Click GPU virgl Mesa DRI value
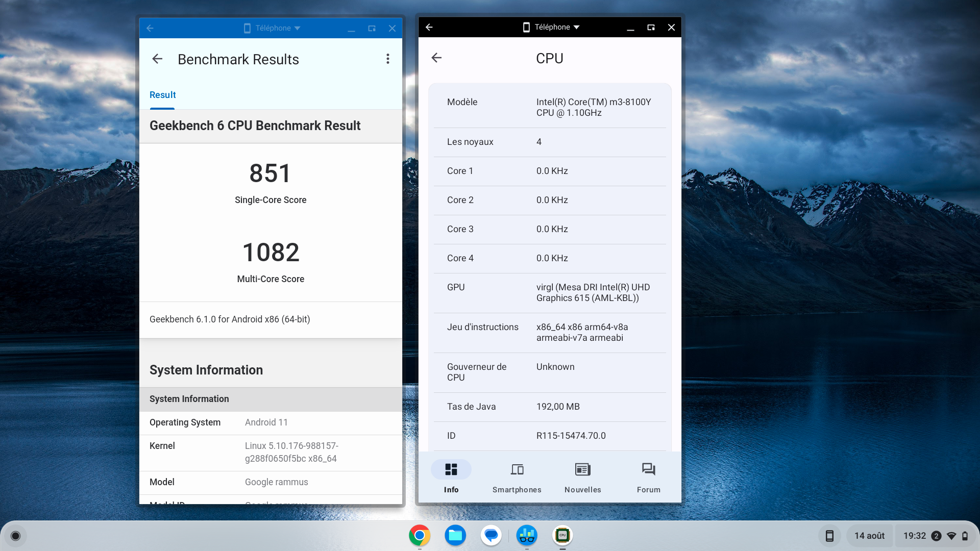 click(593, 292)
